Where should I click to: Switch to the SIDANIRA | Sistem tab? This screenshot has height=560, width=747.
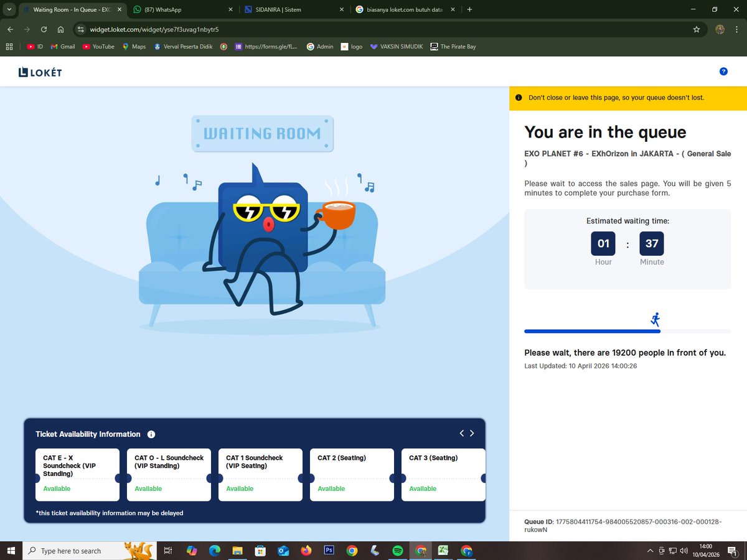pyautogui.click(x=294, y=9)
